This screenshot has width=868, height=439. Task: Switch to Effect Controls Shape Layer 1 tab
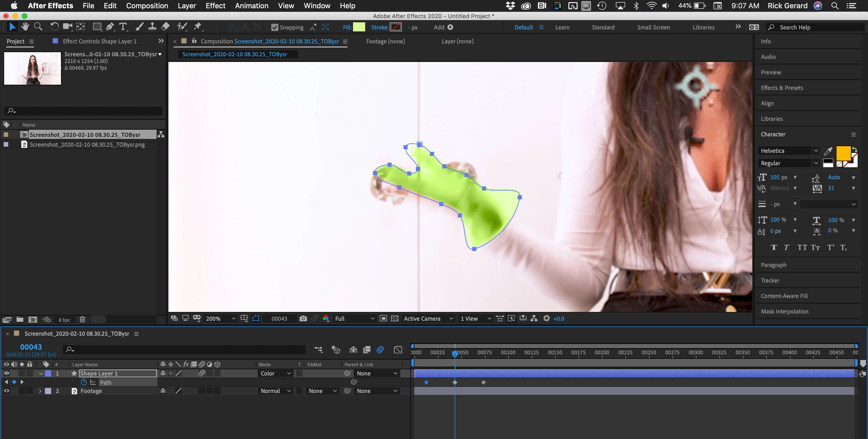[x=99, y=41]
